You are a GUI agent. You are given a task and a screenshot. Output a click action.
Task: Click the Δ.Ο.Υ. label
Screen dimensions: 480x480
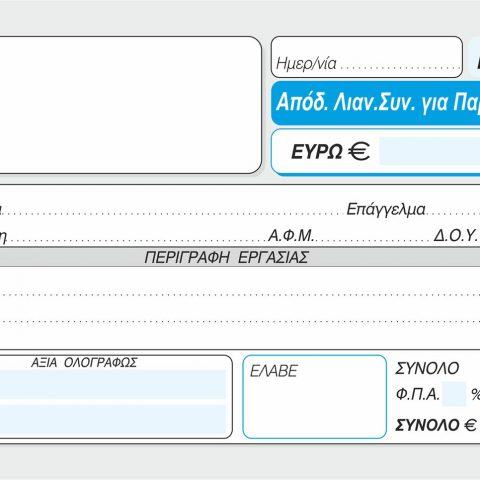(455, 236)
